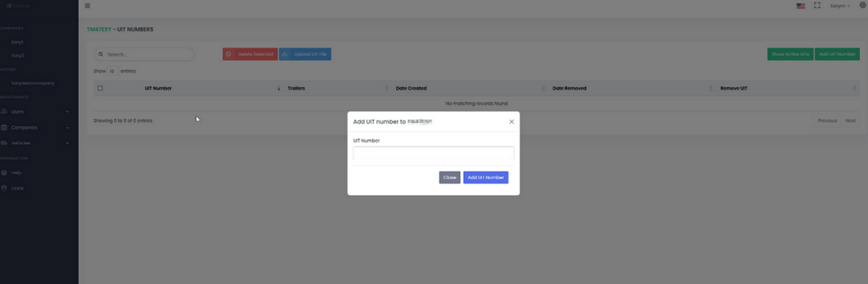Tick the select-all checkbox in table header
868x284 pixels.
pos(100,88)
